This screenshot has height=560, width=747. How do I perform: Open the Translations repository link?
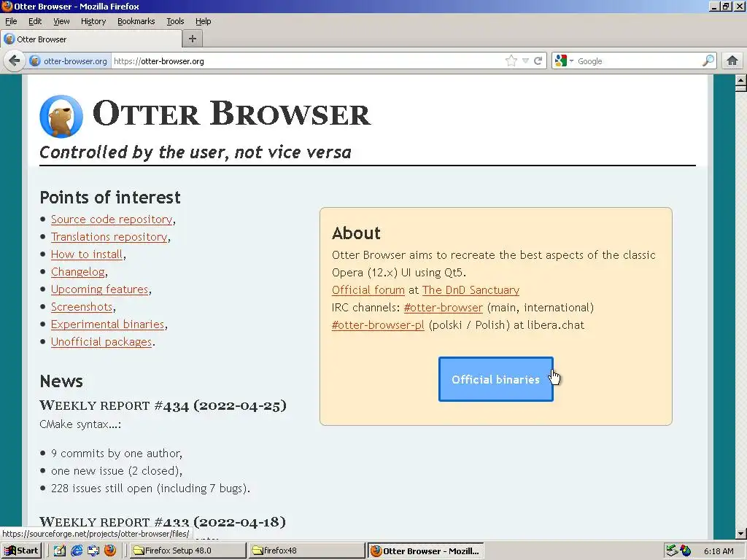[109, 237]
